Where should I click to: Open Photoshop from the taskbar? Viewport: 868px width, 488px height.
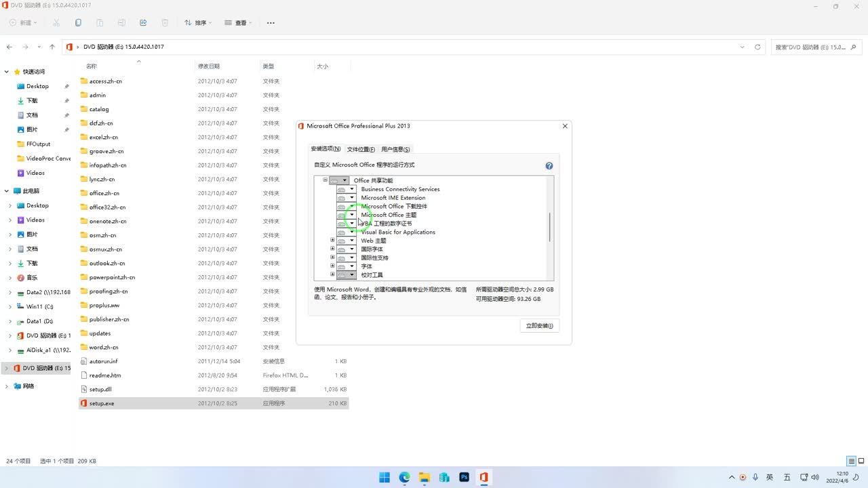pos(464,477)
